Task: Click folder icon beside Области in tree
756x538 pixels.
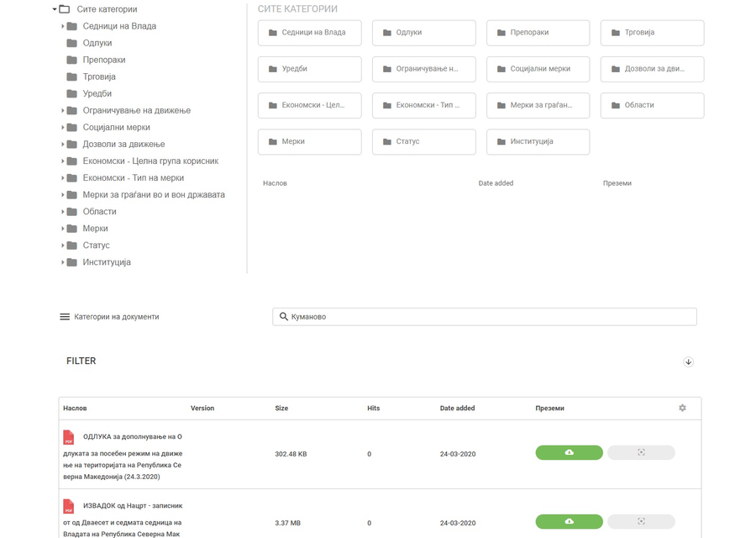Action: [x=72, y=212]
